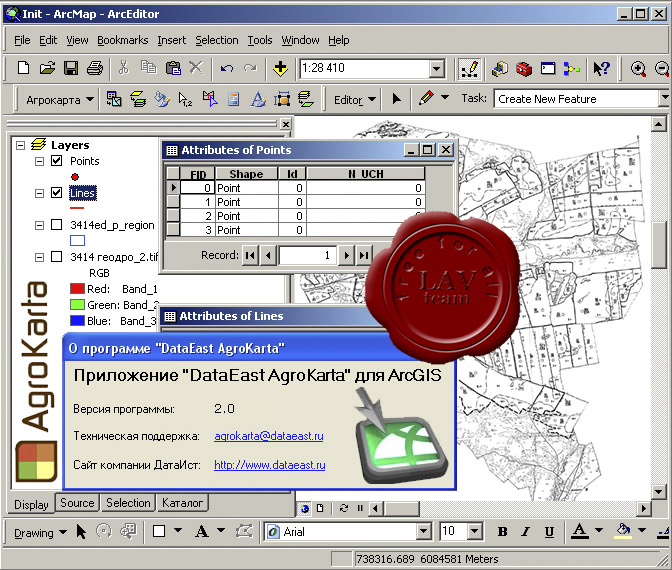The width and height of the screenshot is (672, 570).
Task: Launch ArcCatalog icon
Action: point(500,69)
